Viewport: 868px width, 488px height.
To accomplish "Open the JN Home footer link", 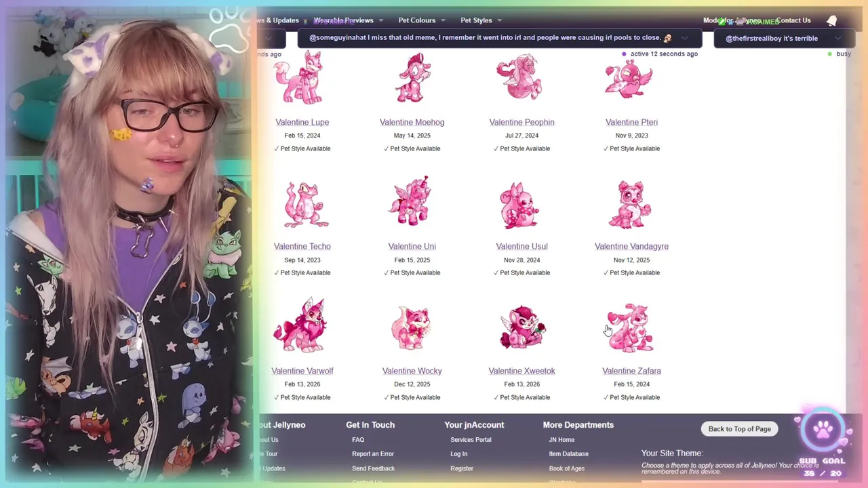I will [561, 440].
